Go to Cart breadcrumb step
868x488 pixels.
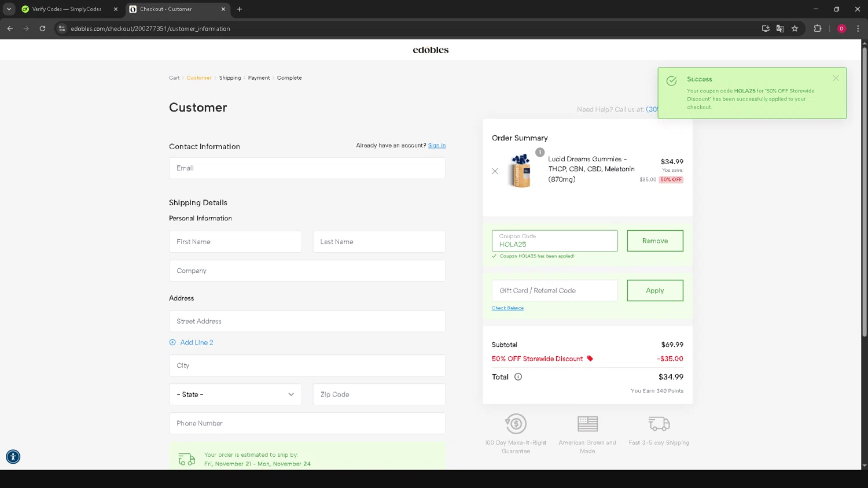(x=174, y=77)
